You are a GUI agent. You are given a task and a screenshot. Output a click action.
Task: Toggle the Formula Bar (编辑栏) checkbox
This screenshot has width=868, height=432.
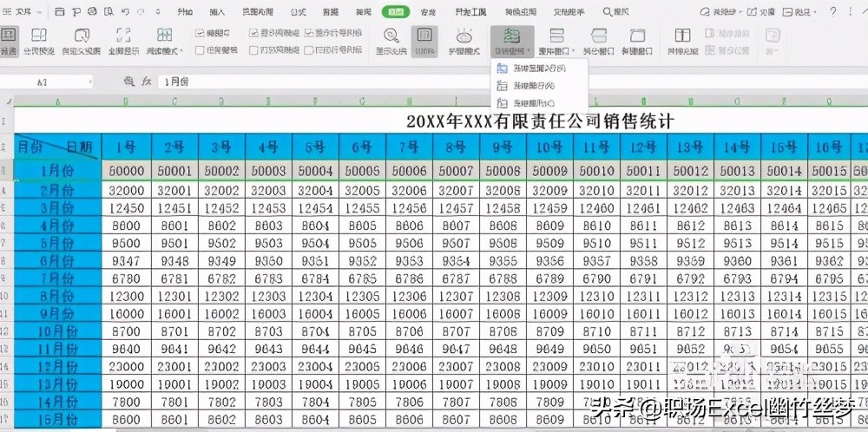click(x=201, y=33)
